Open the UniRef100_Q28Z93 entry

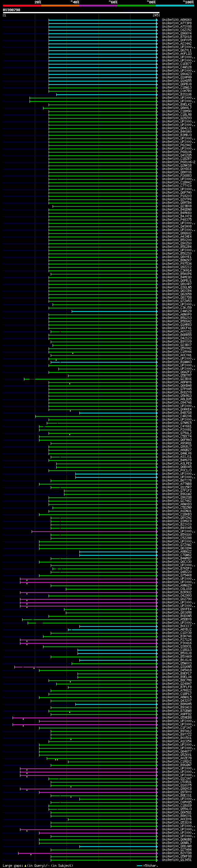pos(177,118)
